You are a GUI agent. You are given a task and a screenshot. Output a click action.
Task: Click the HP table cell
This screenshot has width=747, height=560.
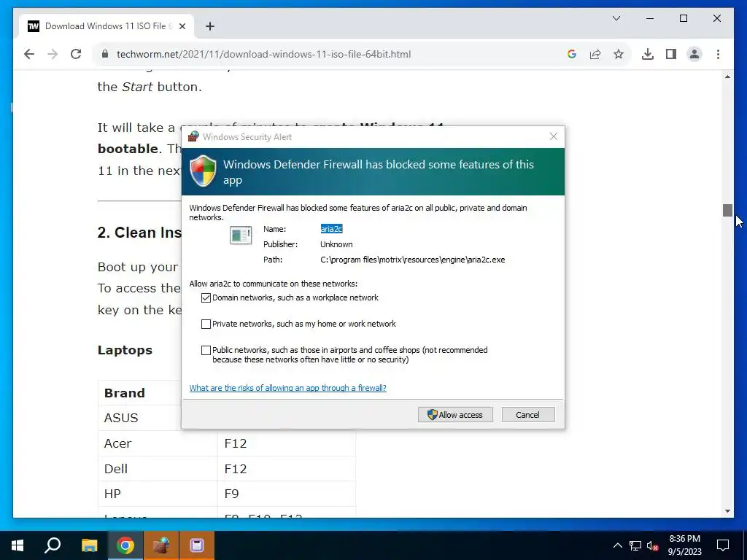point(158,494)
